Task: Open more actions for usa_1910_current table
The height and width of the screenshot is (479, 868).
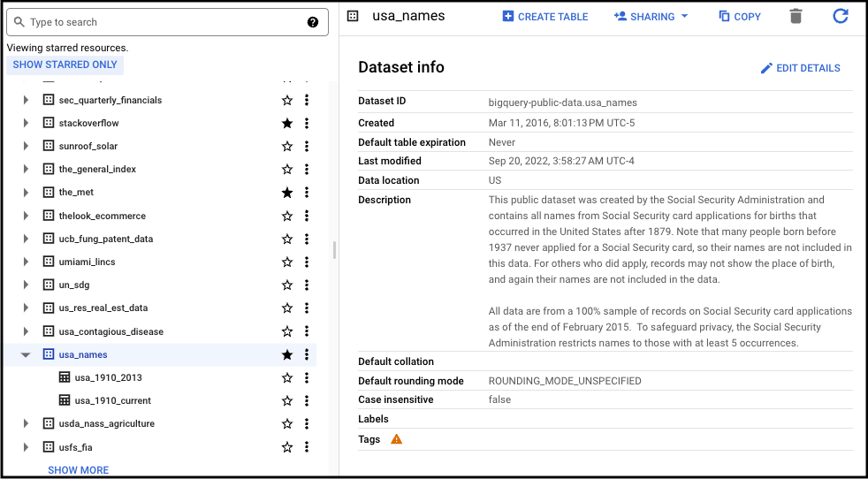Action: pos(307,400)
